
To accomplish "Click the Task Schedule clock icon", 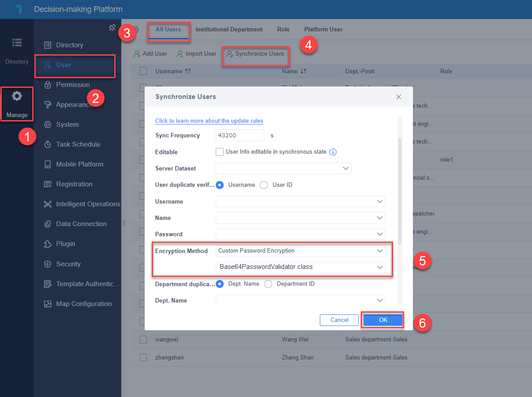I will (x=48, y=144).
